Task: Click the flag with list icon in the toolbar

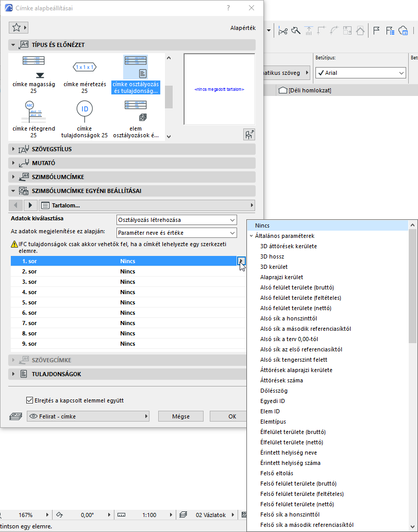Action: coord(390,30)
